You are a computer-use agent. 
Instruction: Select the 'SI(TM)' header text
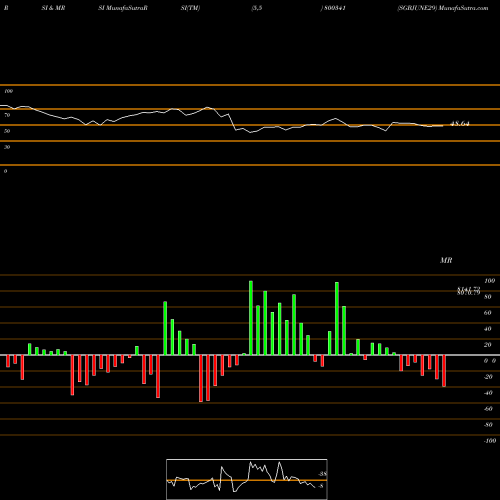point(190,8)
